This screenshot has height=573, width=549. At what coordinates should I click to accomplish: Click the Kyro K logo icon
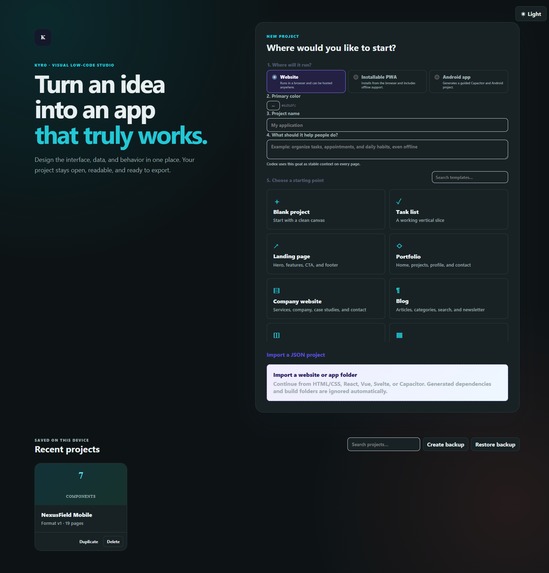pyautogui.click(x=43, y=37)
